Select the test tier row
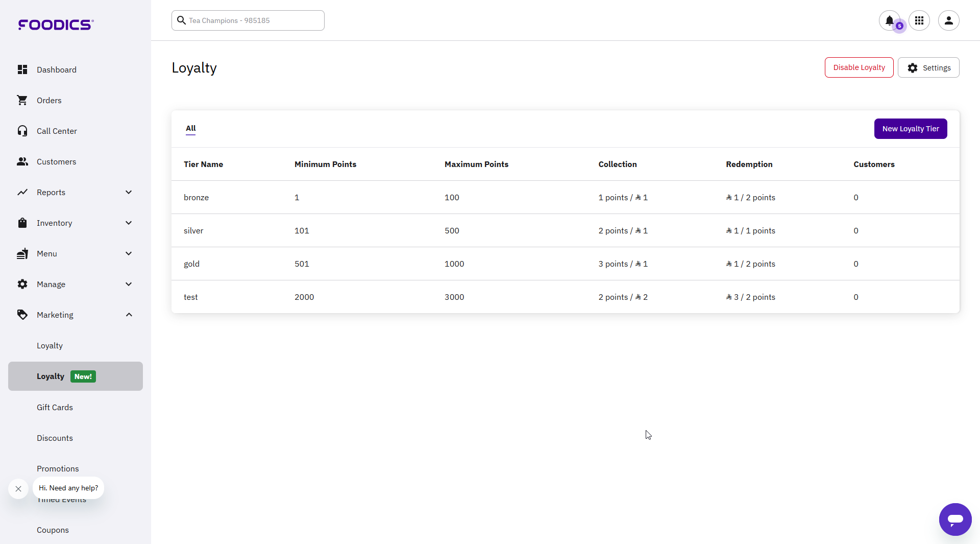 [x=191, y=297]
